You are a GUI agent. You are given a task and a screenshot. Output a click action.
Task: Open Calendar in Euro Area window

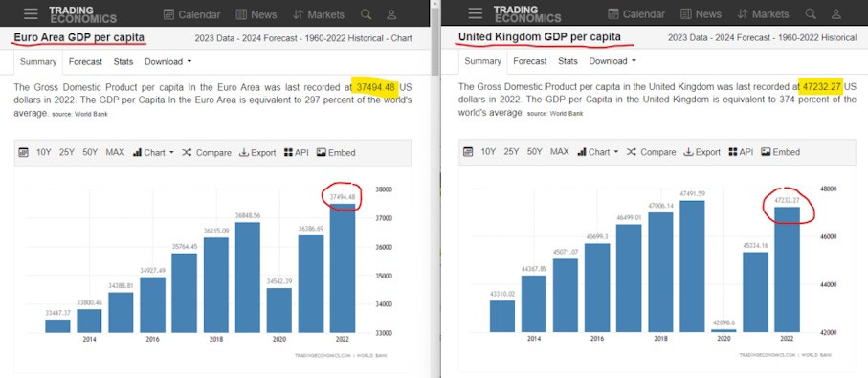tap(191, 15)
